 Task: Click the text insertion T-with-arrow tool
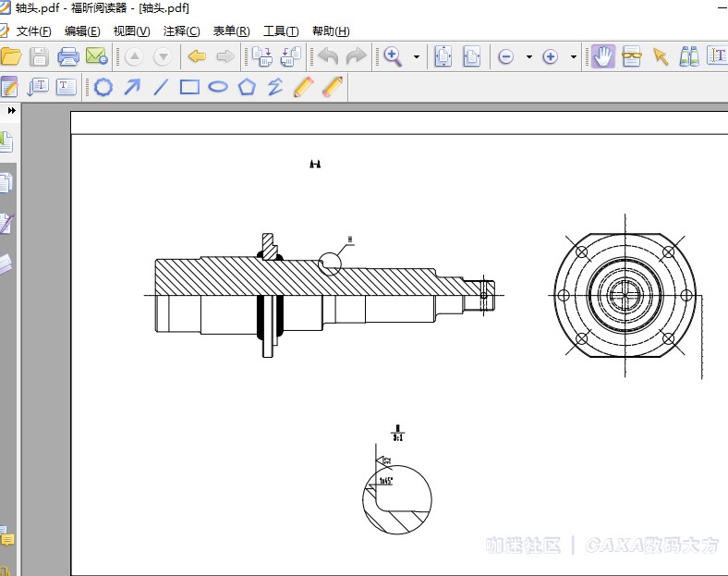[x=38, y=87]
